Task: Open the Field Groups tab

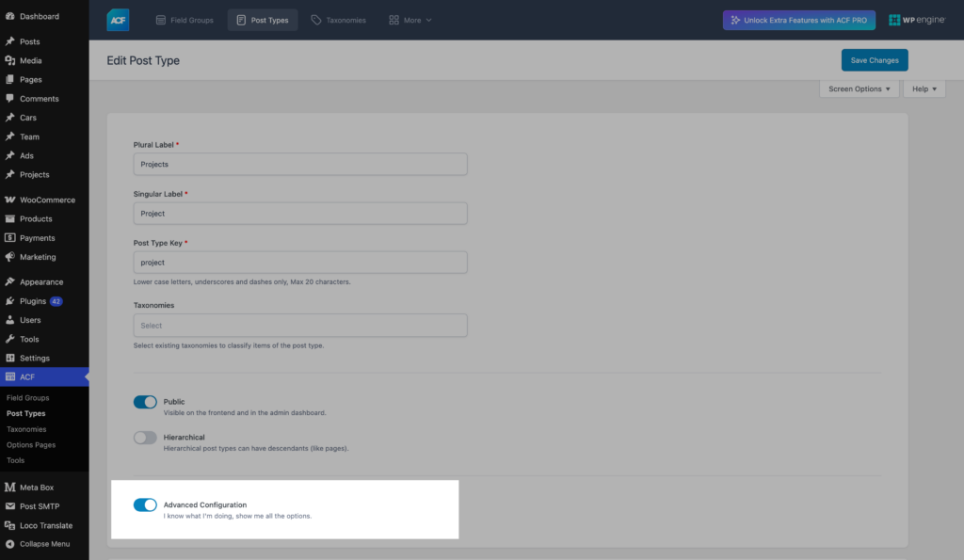Action: point(185,21)
